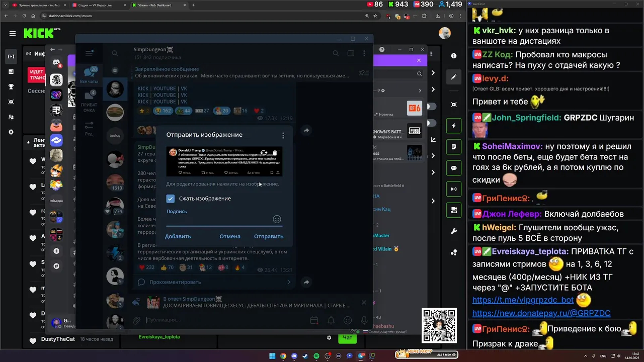The image size is (644, 362).
Task: Click the pencil edit icon in Kick toolbar
Action: 454,77
